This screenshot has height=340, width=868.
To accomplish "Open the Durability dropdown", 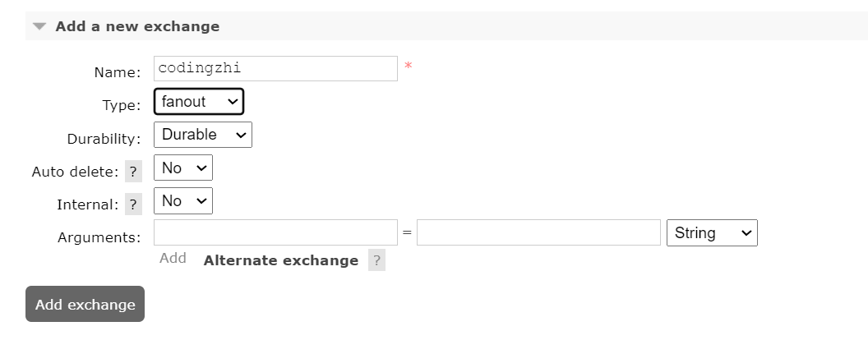I will pos(203,135).
